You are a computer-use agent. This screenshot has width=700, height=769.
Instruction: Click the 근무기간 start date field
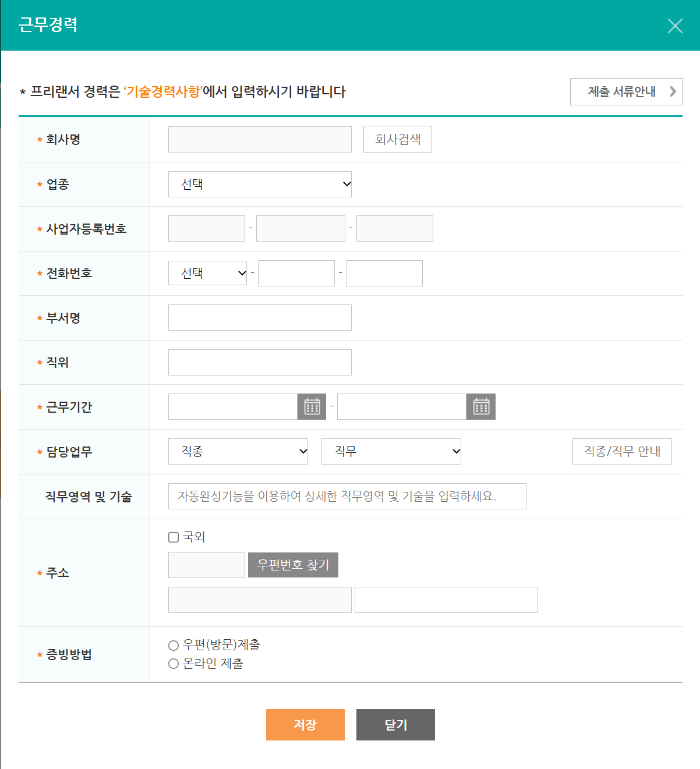coord(233,406)
